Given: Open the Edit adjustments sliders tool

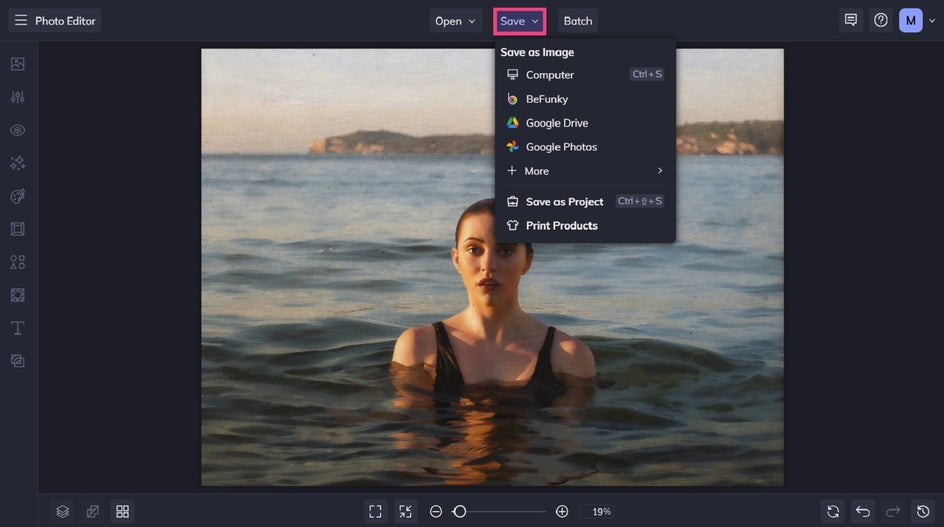Looking at the screenshot, I should 17,97.
